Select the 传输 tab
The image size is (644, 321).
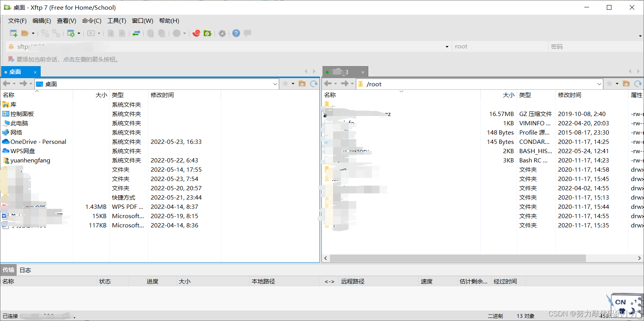click(8, 270)
